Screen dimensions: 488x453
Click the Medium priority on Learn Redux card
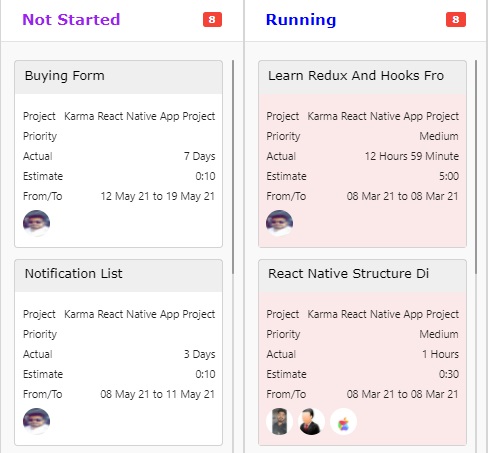(439, 136)
